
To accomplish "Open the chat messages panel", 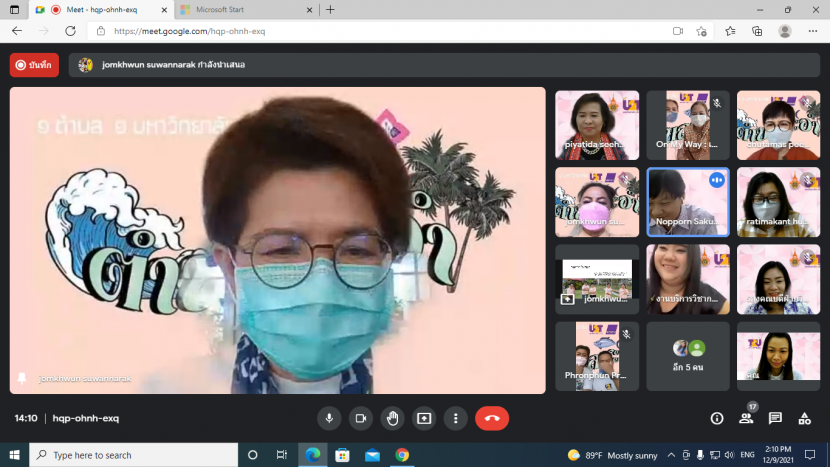I will pos(776,418).
